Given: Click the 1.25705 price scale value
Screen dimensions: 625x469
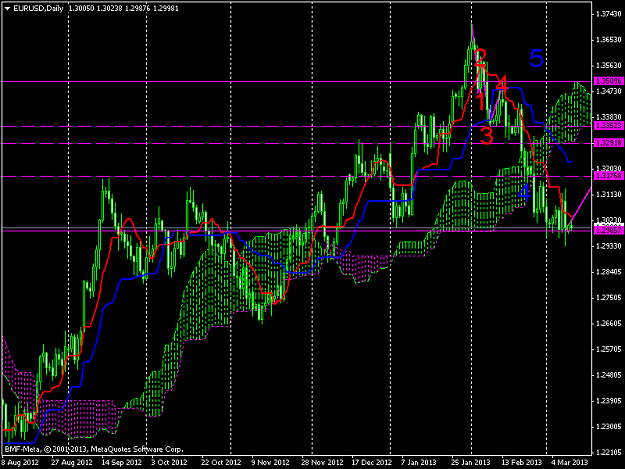Looking at the screenshot, I should coord(609,349).
